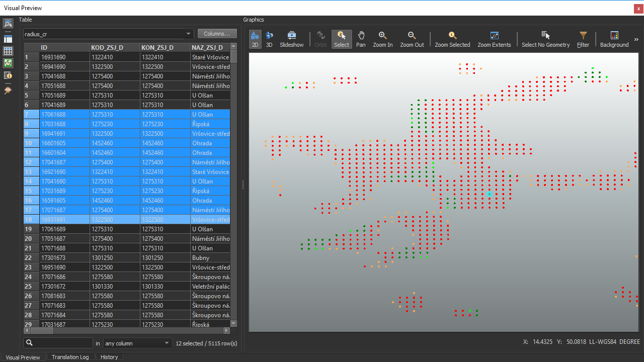Switch graphics to 2D mode
The width and height of the screenshot is (644, 362).
click(x=255, y=39)
